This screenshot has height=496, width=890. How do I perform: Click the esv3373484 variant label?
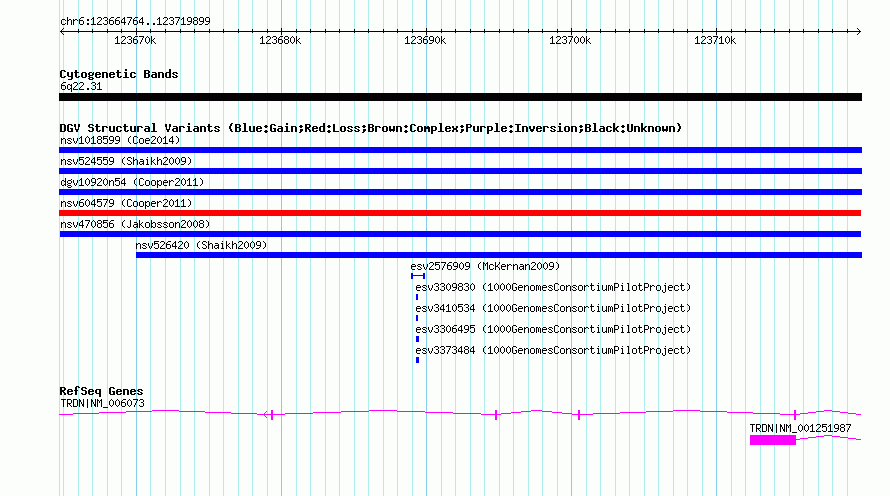click(553, 350)
